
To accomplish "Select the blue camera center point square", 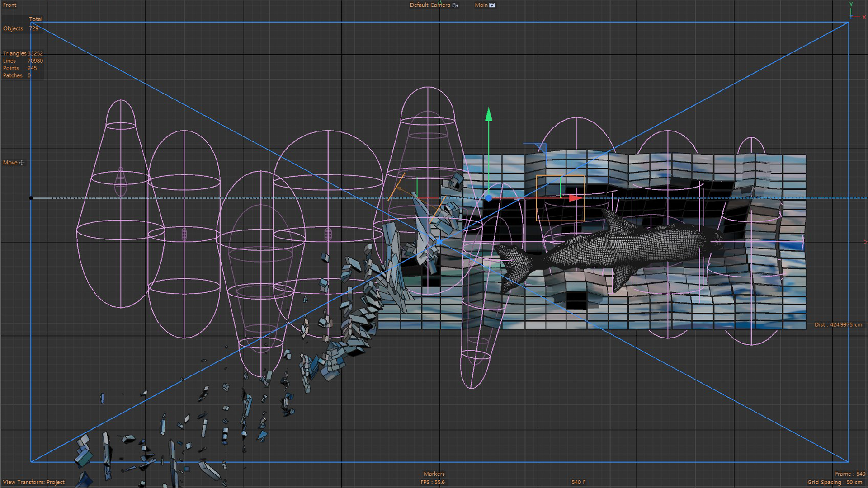I will click(x=439, y=242).
